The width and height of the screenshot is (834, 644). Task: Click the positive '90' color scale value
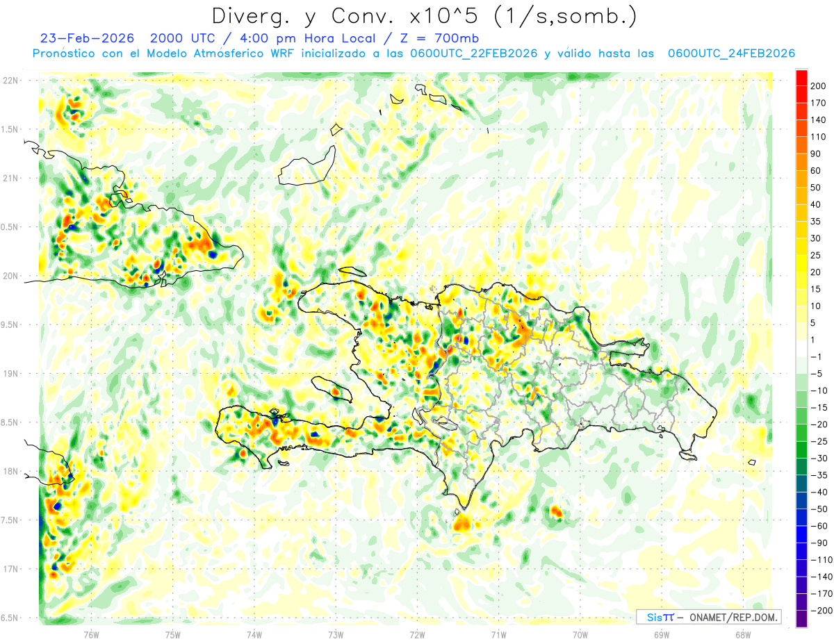(x=816, y=154)
